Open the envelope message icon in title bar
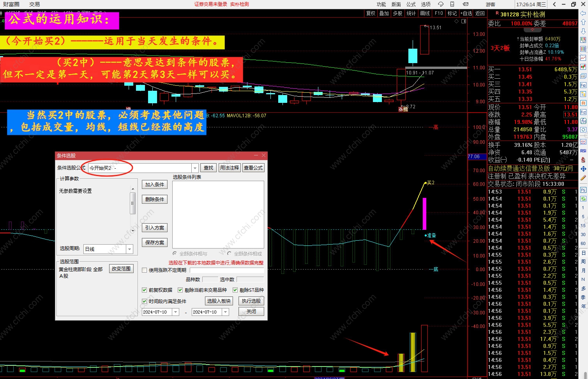588x379 pixels. [466, 4]
